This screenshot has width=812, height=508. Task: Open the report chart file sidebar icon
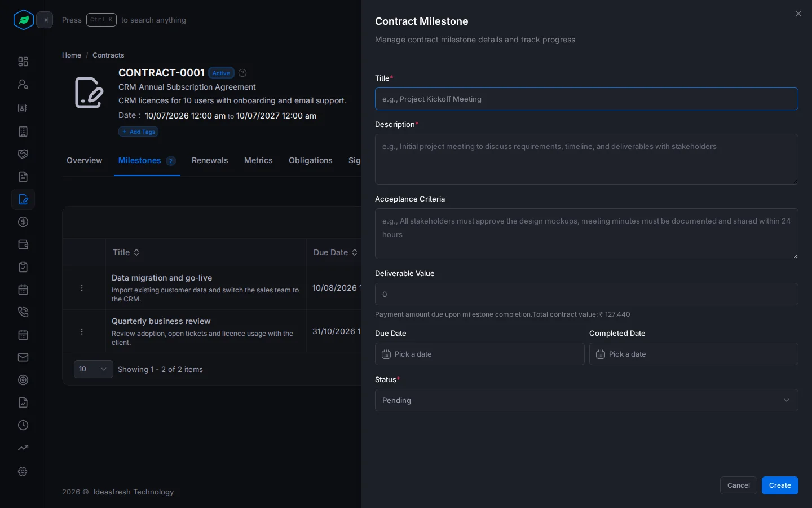(23, 402)
